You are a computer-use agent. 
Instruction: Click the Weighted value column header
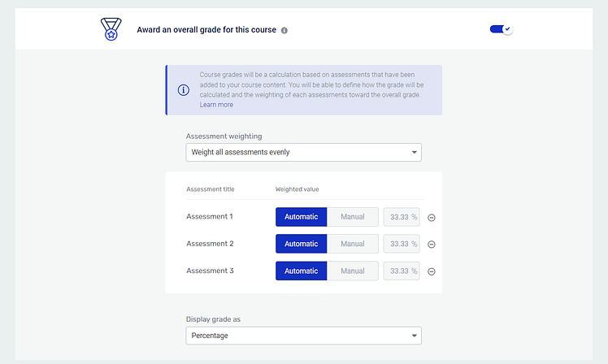click(x=297, y=189)
